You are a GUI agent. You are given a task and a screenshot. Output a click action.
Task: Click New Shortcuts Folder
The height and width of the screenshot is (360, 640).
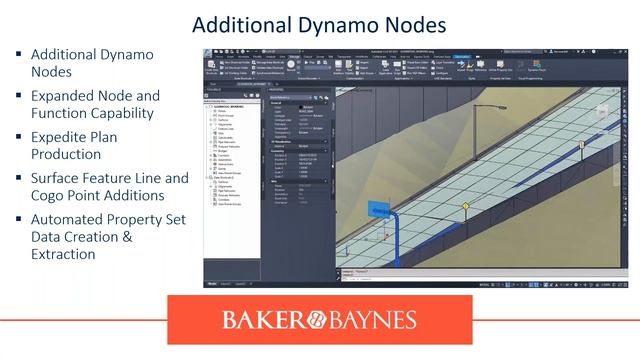(236, 62)
